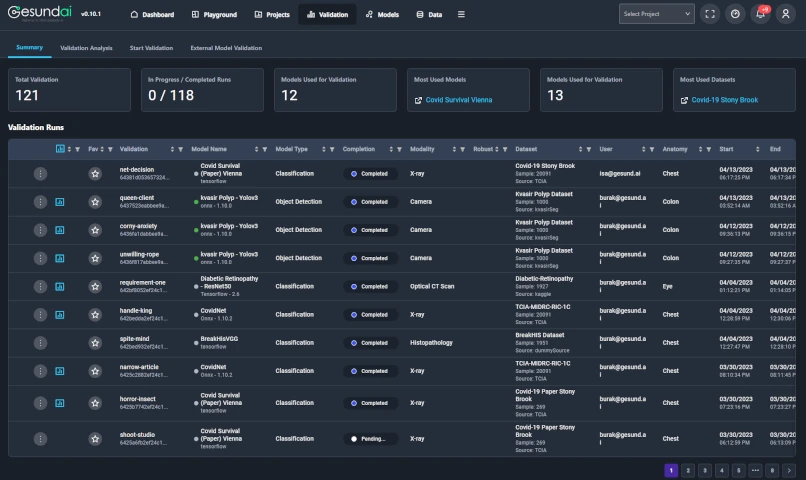Open row actions menu for corny-anxiety
Screen dimensions: 806x480
(40, 230)
